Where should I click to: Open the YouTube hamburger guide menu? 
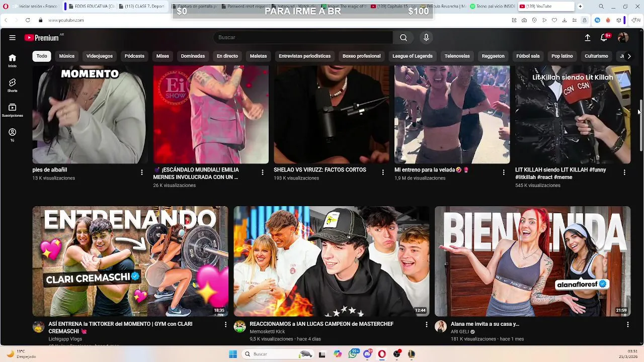click(x=12, y=38)
